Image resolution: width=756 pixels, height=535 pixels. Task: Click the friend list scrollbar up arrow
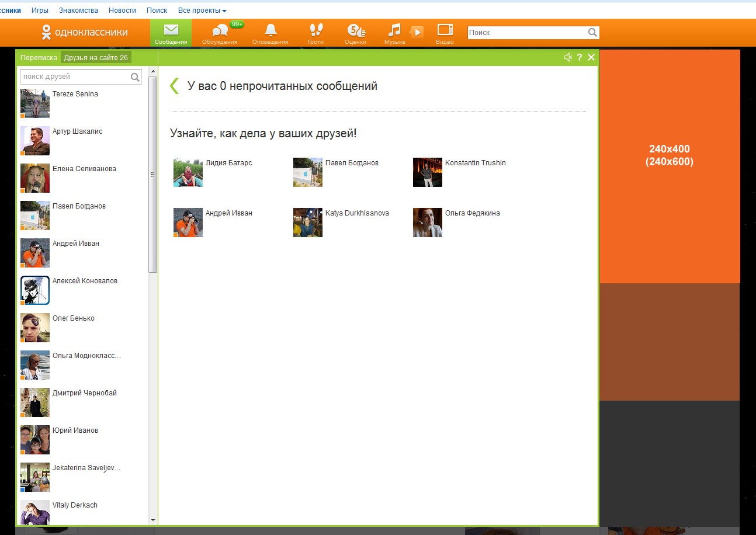pyautogui.click(x=153, y=71)
